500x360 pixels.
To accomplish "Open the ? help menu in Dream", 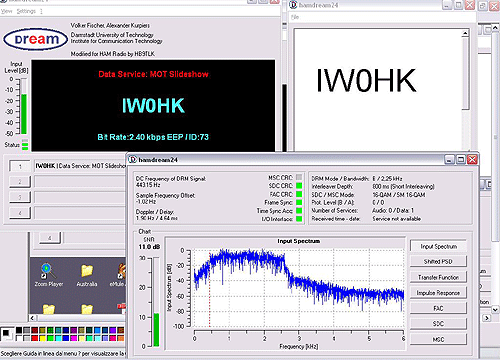I will (41, 11).
